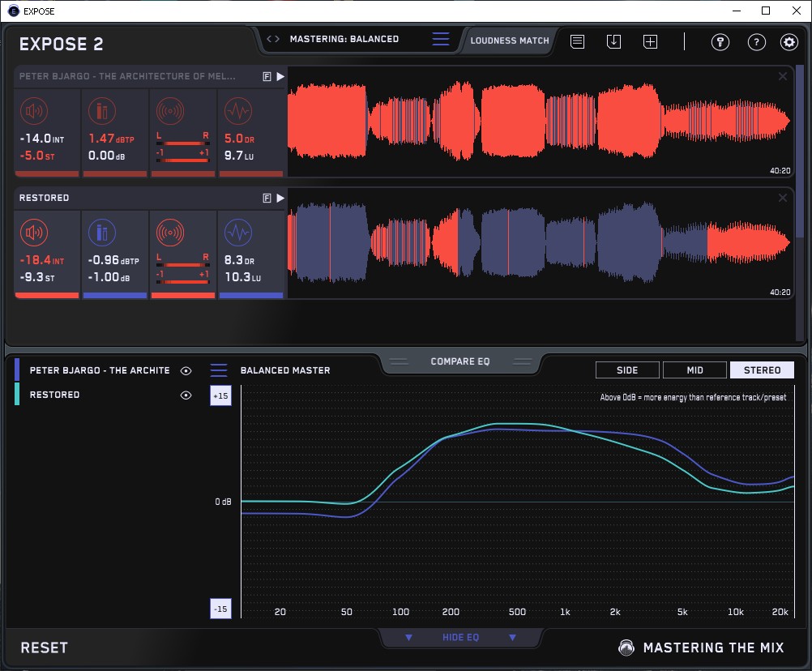This screenshot has height=671, width=812.
Task: Toggle the Loudness Match button
Action: (510, 41)
